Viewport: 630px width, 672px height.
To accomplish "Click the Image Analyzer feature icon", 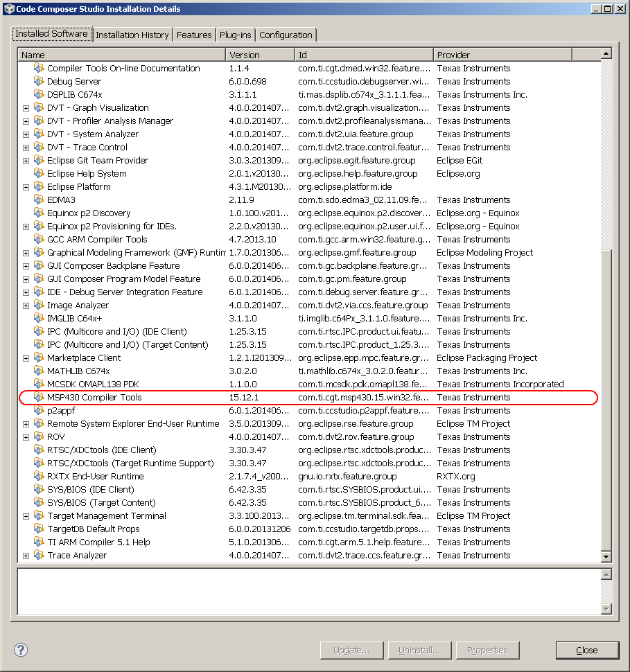I will pos(39,305).
